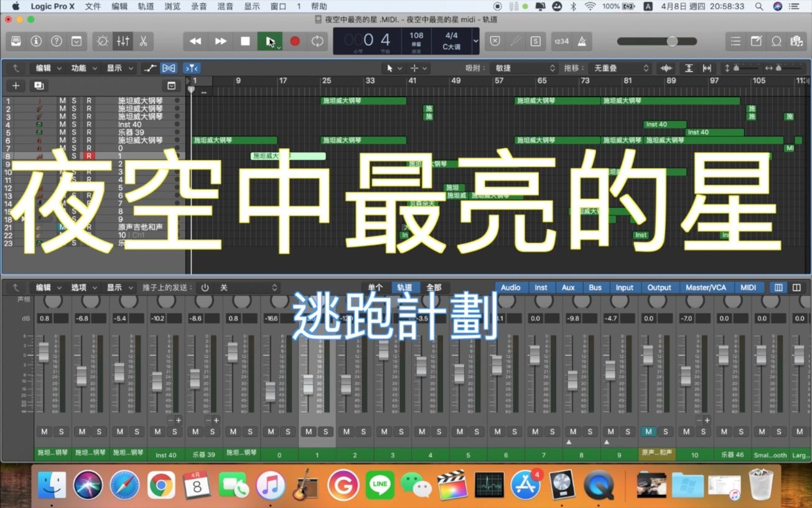Image resolution: width=812 pixels, height=508 pixels.
Task: Switch mixer view to 全部
Action: (434, 288)
